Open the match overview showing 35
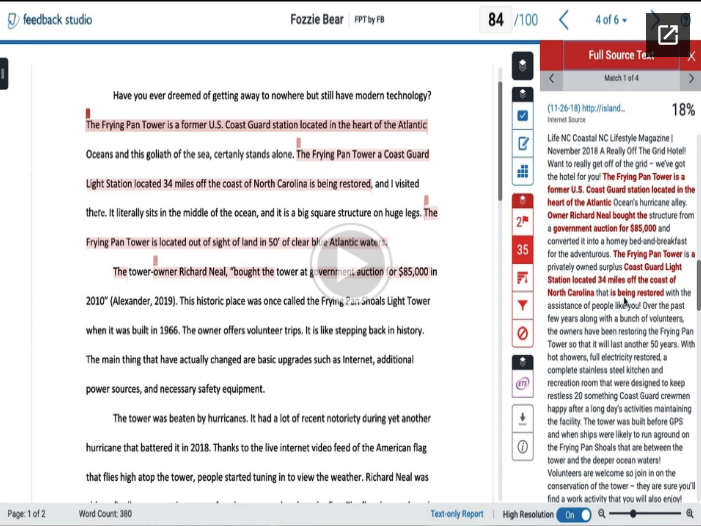Viewport: 701px width, 526px height. coord(522,249)
